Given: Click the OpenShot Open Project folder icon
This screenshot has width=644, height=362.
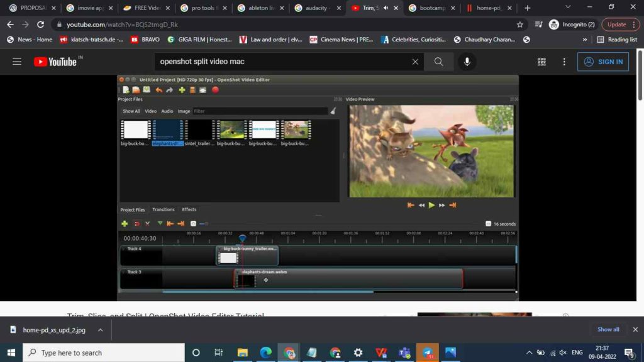Looking at the screenshot, I should pyautogui.click(x=136, y=90).
